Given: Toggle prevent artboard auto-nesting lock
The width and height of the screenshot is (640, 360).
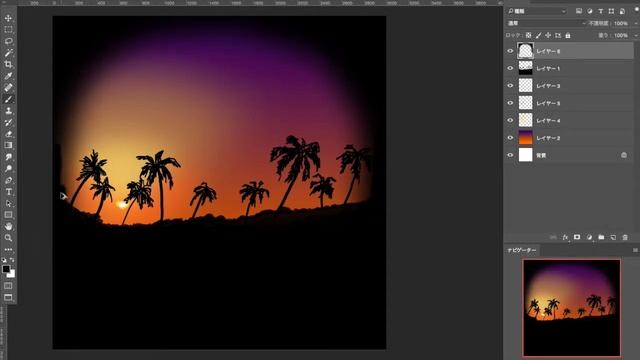Looking at the screenshot, I should [x=558, y=36].
